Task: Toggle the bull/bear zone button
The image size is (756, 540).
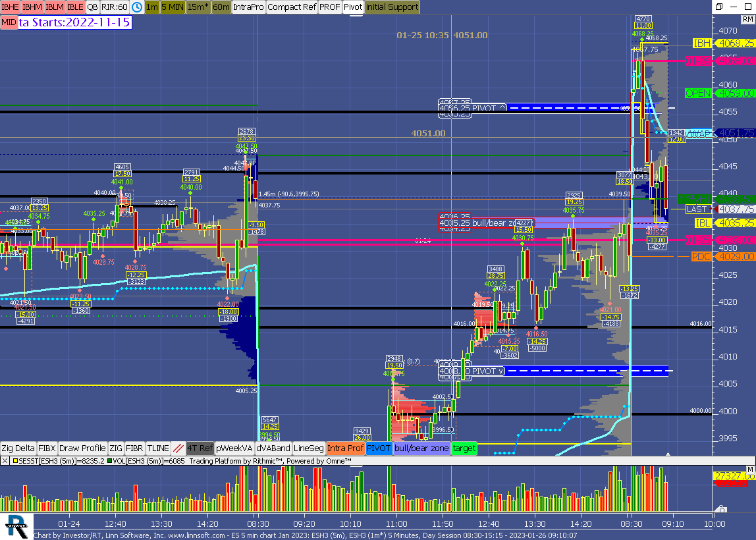Action: point(421,448)
